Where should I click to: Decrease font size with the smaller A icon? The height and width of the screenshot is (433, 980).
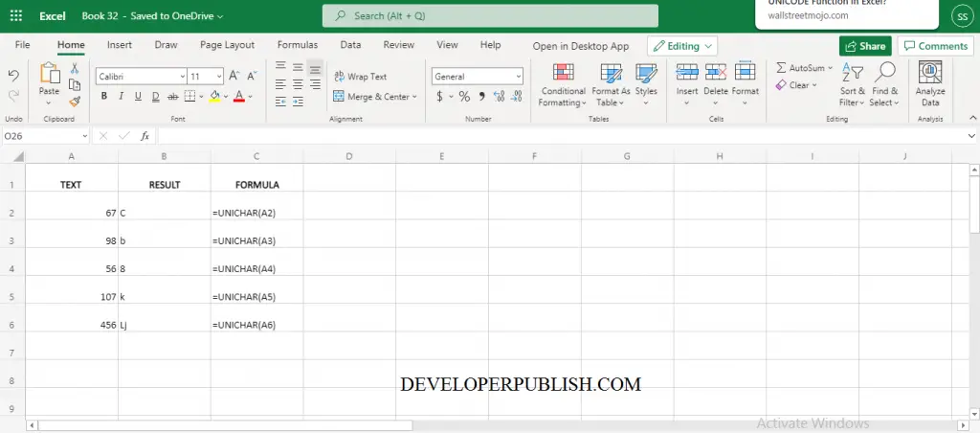(x=252, y=76)
